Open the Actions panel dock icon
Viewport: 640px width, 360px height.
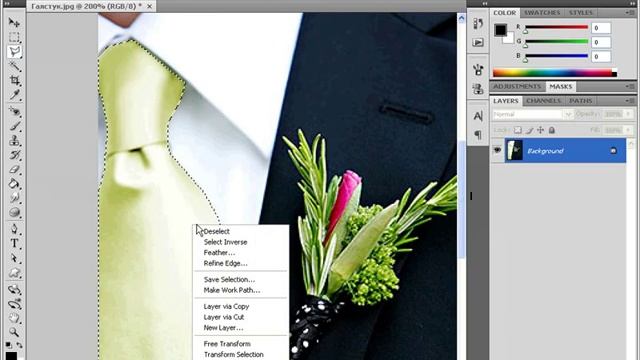point(478,42)
